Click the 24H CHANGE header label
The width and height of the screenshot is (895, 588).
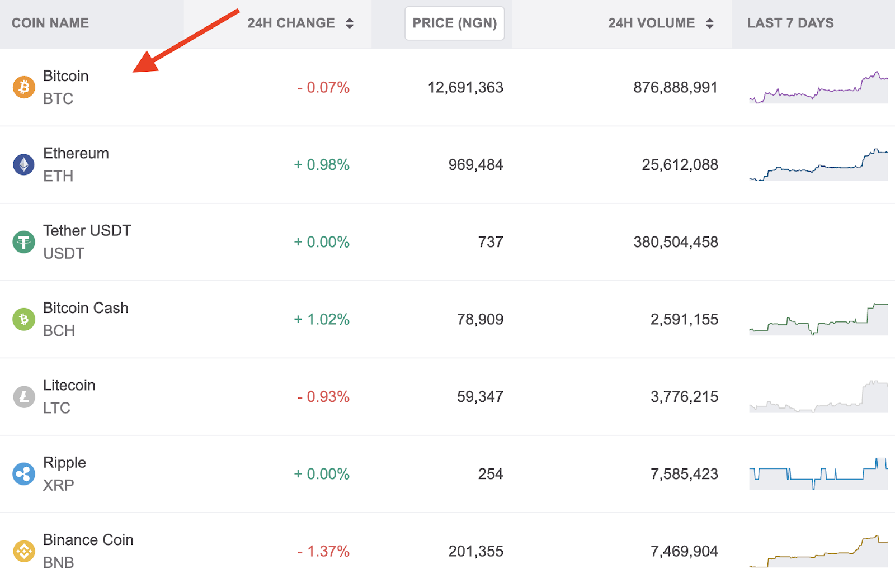click(291, 23)
